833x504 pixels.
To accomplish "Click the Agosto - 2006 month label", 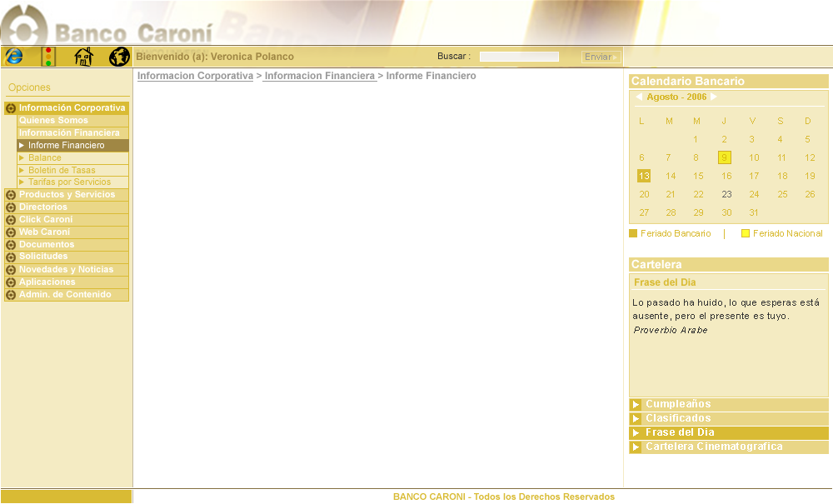I will [x=676, y=97].
